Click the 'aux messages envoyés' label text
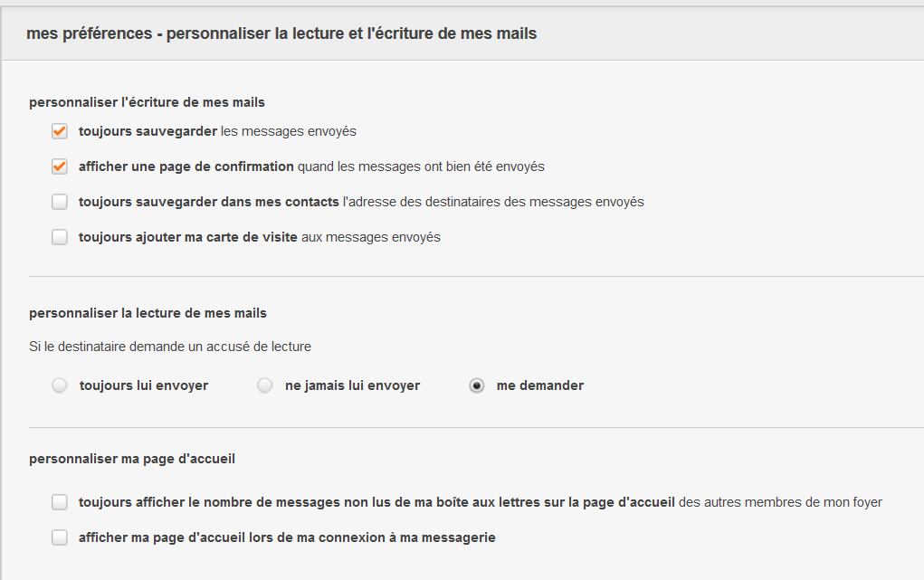This screenshot has width=924, height=580. point(371,237)
